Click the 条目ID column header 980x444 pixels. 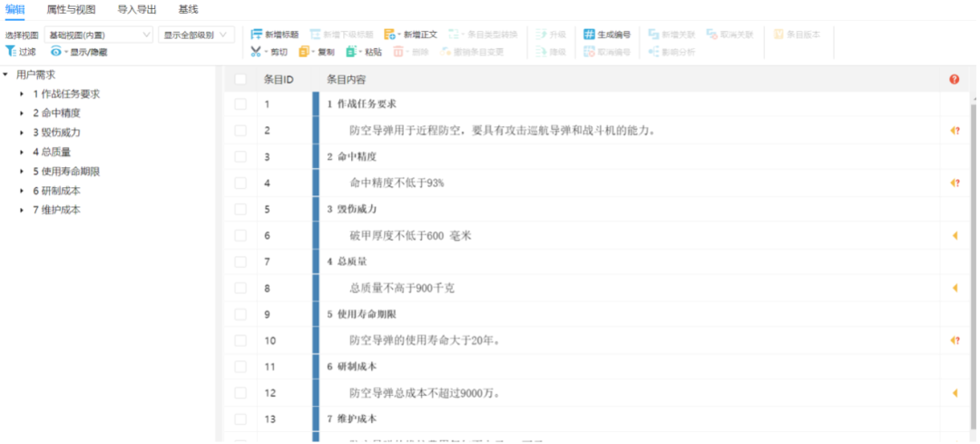(279, 79)
